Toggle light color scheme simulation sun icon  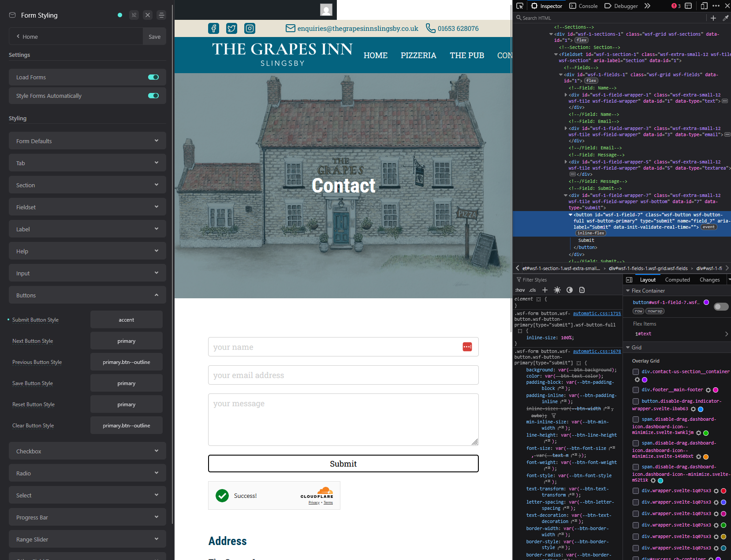[x=557, y=290]
